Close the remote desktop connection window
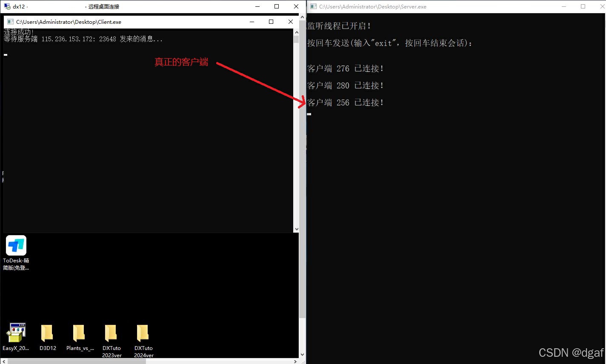606x364 pixels. (296, 6)
